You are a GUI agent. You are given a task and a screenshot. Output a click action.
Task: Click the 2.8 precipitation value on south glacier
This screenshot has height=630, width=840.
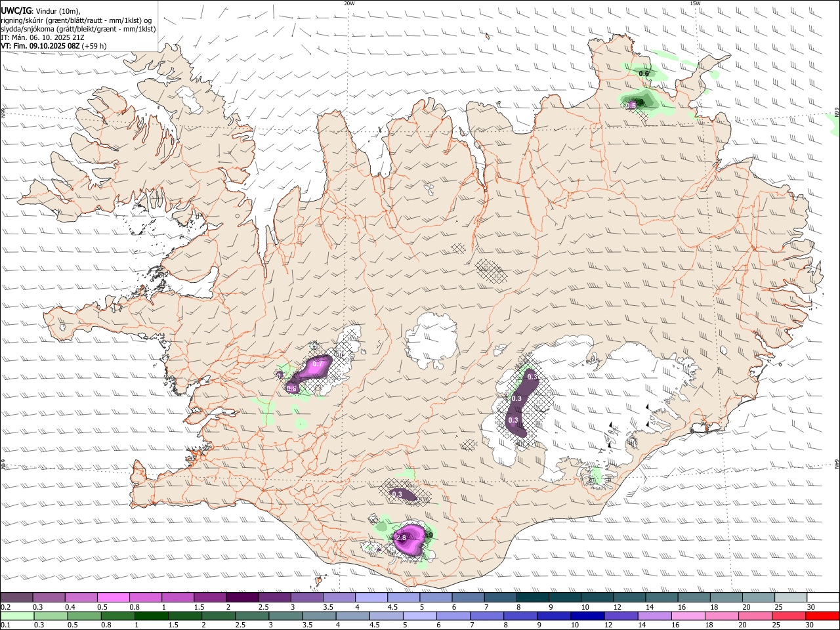pyautogui.click(x=402, y=537)
